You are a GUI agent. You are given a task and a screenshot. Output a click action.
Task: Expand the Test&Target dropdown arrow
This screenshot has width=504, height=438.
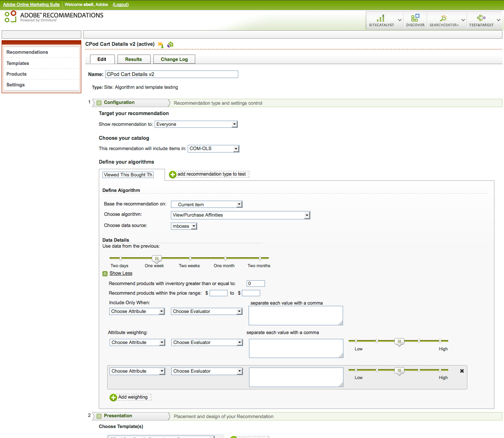498,20
